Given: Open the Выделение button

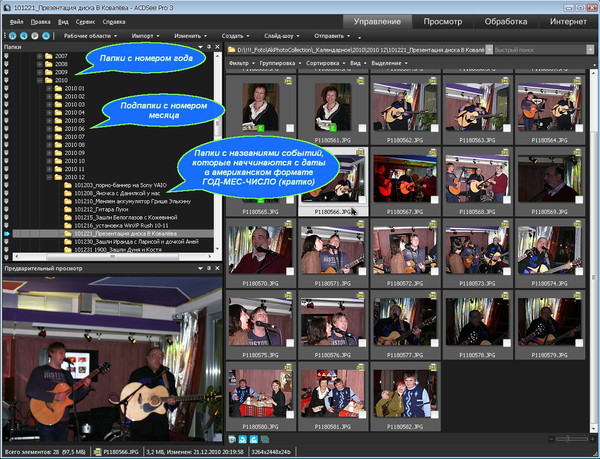Looking at the screenshot, I should pos(389,63).
